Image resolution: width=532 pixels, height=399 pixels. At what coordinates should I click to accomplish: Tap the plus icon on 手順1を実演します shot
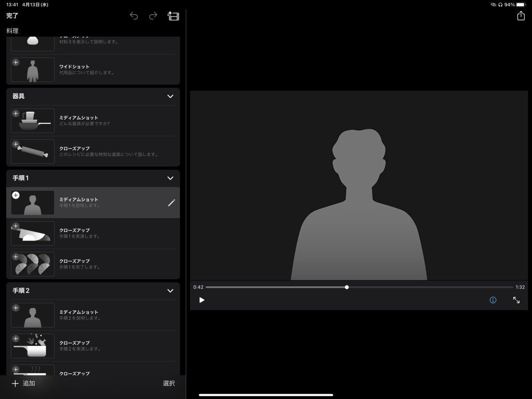16,226
